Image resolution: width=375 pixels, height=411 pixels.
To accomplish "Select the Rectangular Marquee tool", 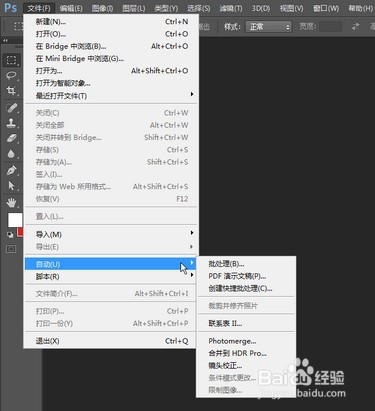I will [11, 60].
